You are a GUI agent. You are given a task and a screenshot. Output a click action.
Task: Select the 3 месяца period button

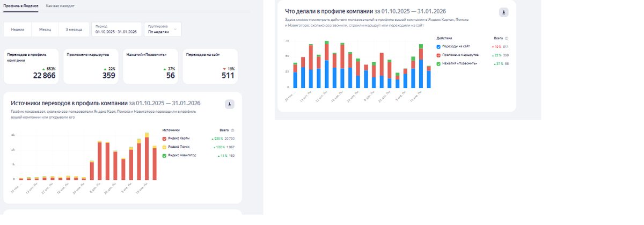coord(74,30)
